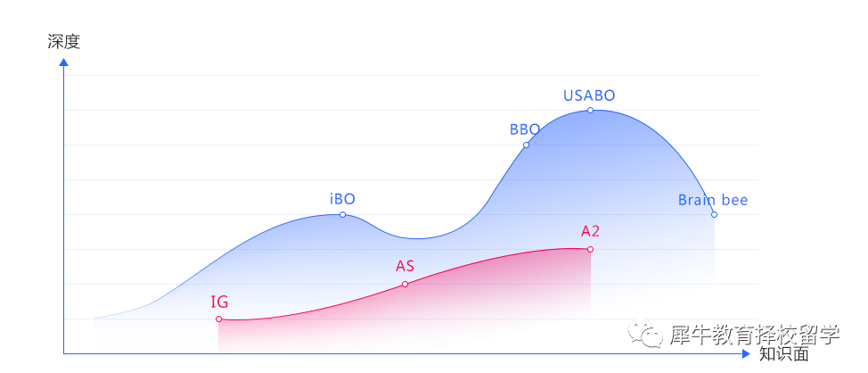The image size is (868, 373).
Task: Click the red A2 label
Action: 590,231
